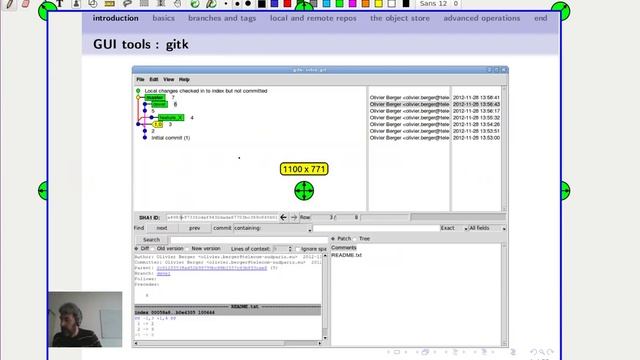This screenshot has height=360, width=640.
Task: Click the green move handle at center of capture region
Action: point(304,191)
